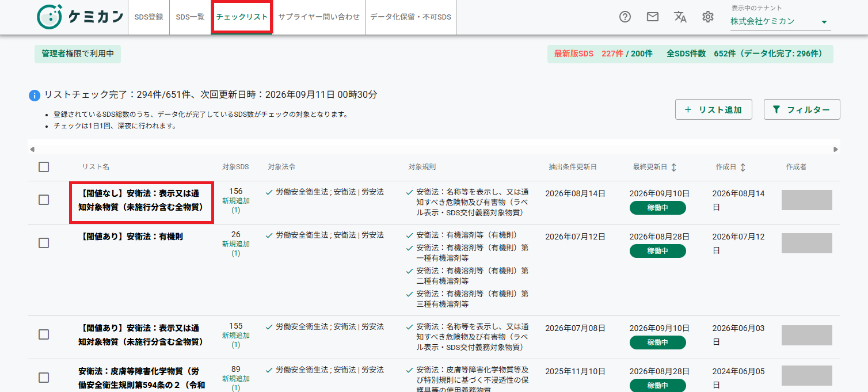Open the サプライヤー問い合わせ tab
The height and width of the screenshot is (392, 868).
coord(319,17)
